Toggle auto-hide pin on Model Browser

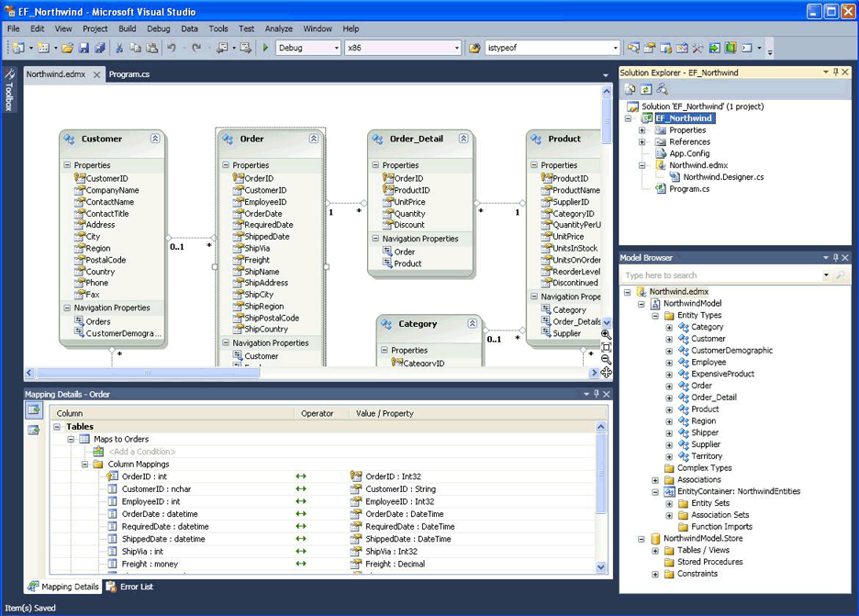coord(835,257)
